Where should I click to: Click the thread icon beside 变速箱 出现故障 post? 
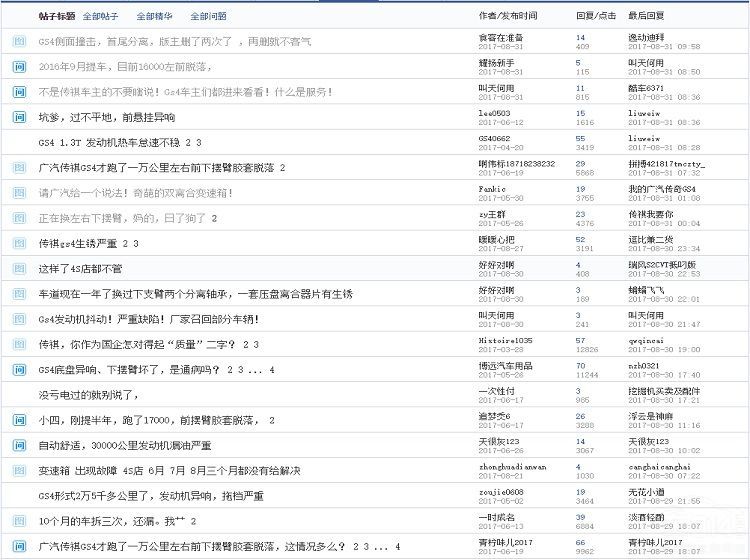pyautogui.click(x=19, y=470)
